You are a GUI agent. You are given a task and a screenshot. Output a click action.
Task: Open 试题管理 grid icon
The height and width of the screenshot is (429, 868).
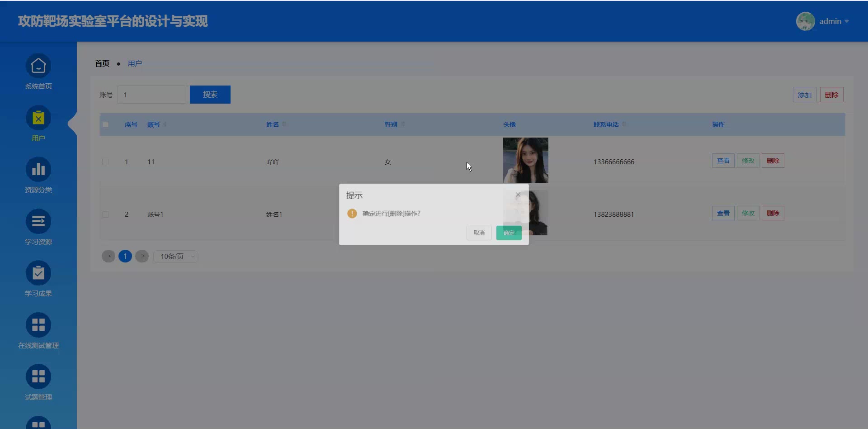click(38, 377)
